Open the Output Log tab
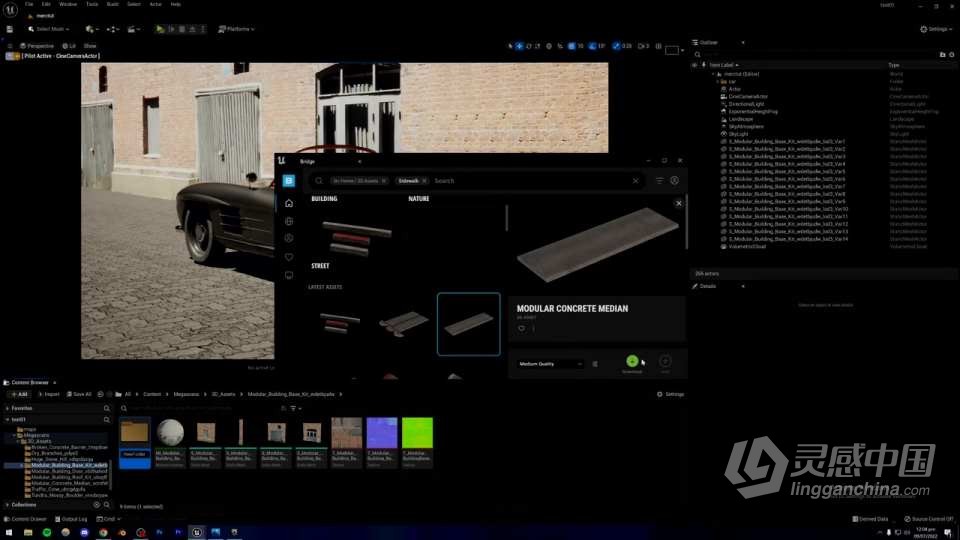 (71, 519)
